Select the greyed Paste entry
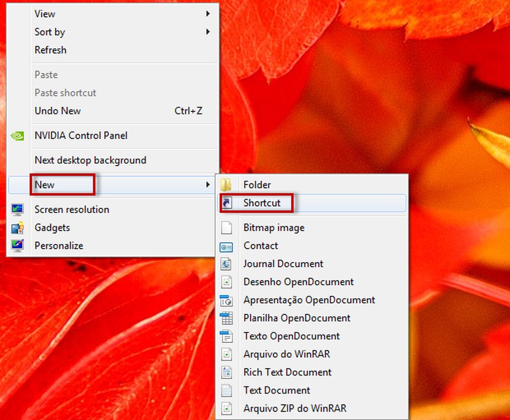This screenshot has width=510, height=420. pyautogui.click(x=112, y=75)
